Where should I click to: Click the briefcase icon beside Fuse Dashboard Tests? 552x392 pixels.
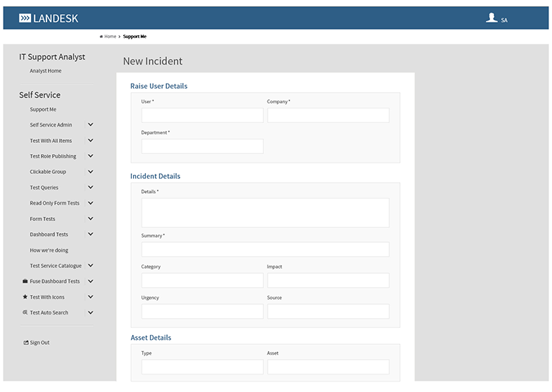(x=25, y=282)
